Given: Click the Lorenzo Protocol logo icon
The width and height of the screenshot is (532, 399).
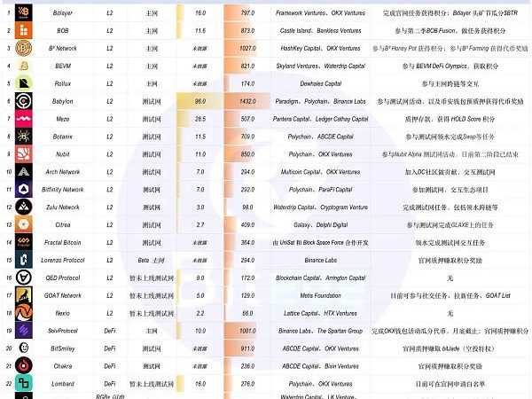Looking at the screenshot, I should [24, 260].
